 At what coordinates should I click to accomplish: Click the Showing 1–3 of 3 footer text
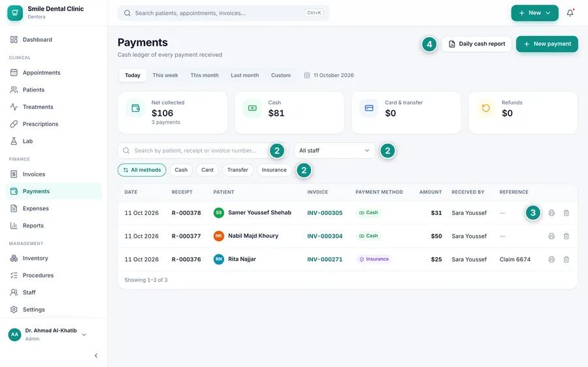146,280
